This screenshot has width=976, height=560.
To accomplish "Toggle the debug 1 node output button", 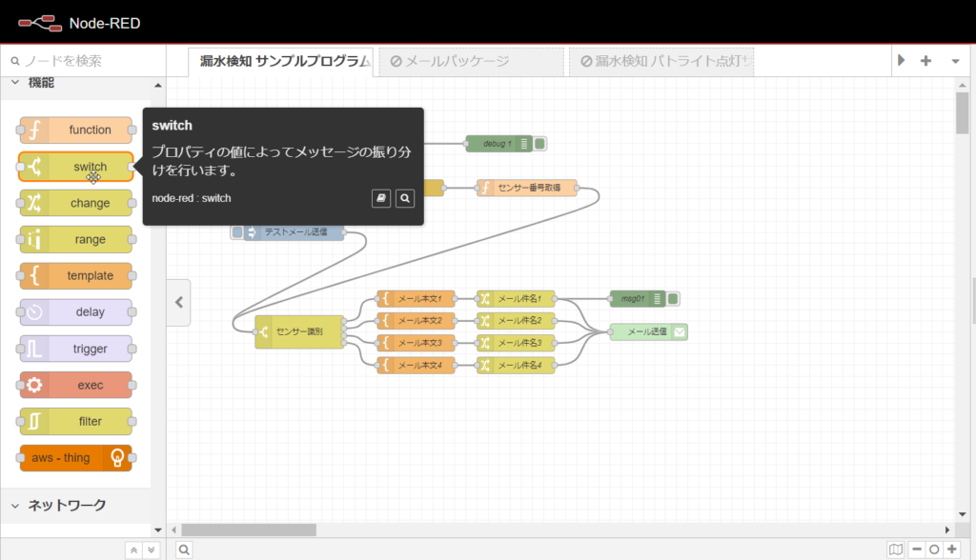I will [539, 144].
